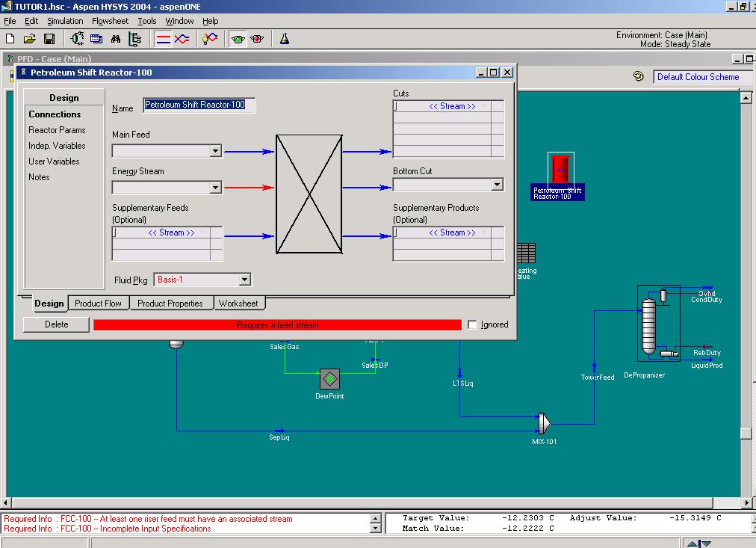Open the Help menu
756x548 pixels.
coord(210,21)
